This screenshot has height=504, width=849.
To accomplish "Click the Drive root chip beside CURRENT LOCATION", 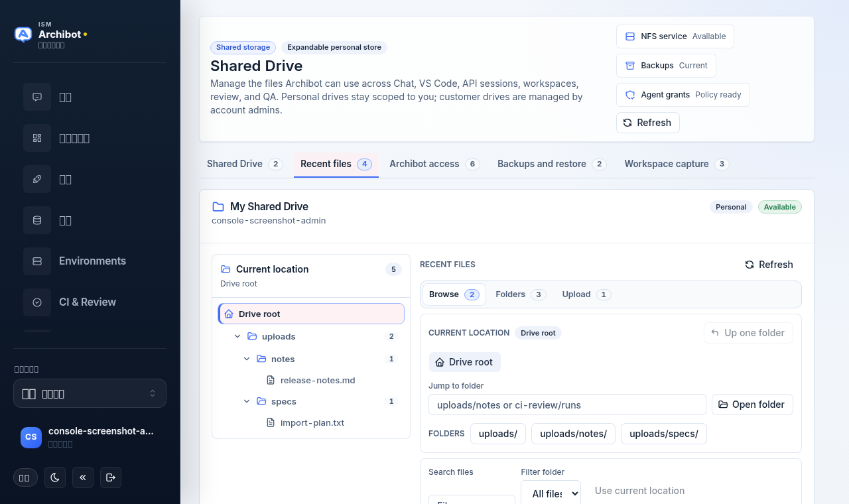I will tap(538, 333).
